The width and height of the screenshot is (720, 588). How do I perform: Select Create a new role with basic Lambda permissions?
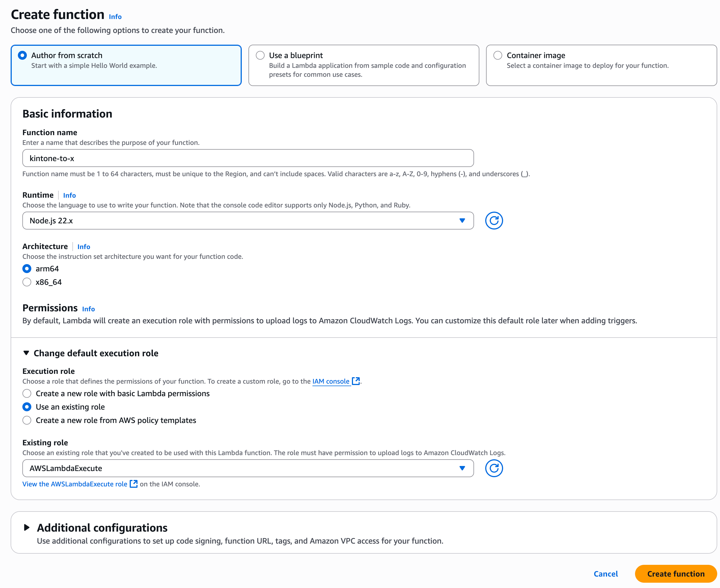coord(27,394)
